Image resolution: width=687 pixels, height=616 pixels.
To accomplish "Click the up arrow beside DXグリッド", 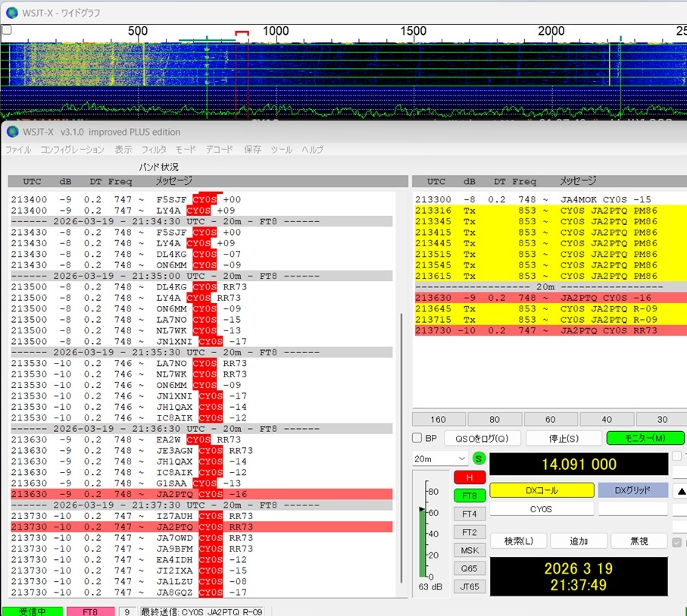I will 680,491.
